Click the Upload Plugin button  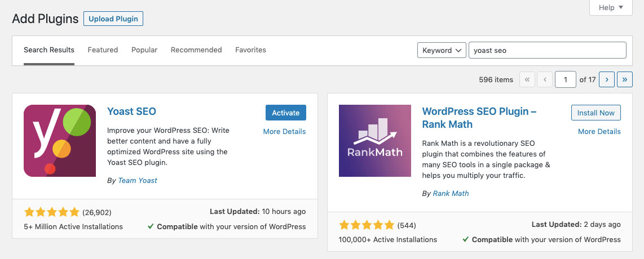point(113,19)
